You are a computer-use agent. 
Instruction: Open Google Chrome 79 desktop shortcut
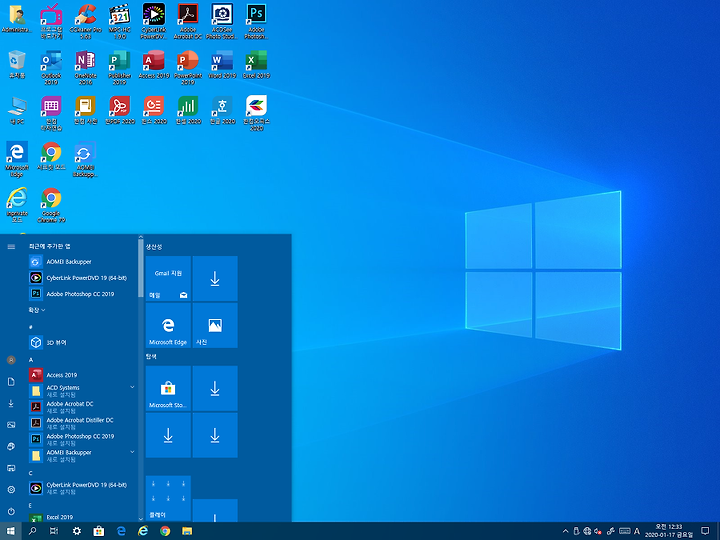[x=51, y=205]
